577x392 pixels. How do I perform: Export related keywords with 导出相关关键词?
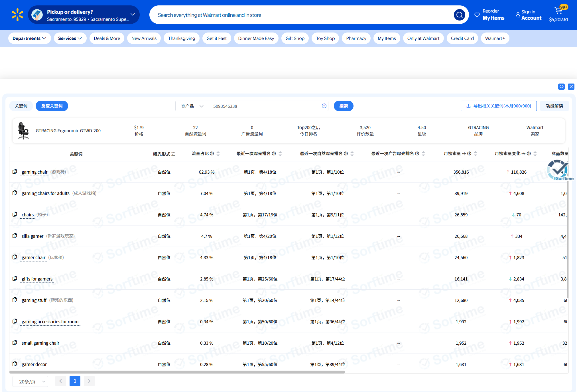coord(499,106)
